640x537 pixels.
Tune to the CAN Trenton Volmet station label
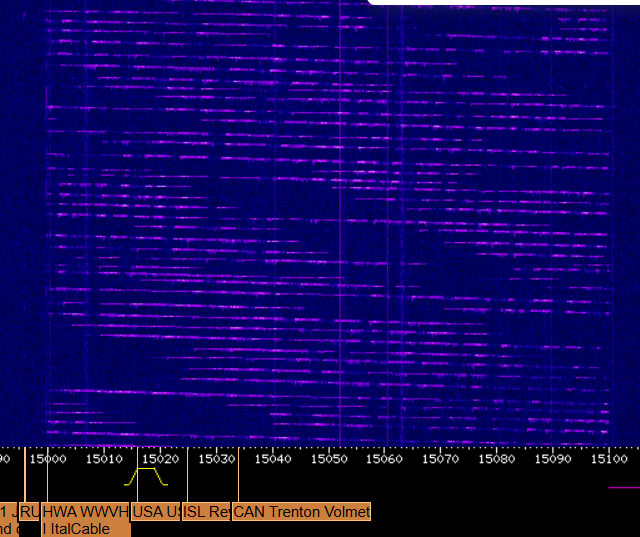tap(302, 511)
